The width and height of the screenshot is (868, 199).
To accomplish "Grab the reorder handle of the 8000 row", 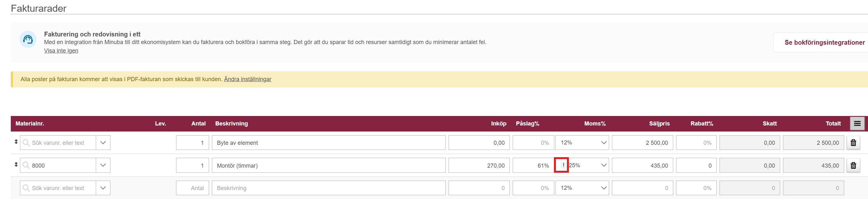I will [16, 164].
